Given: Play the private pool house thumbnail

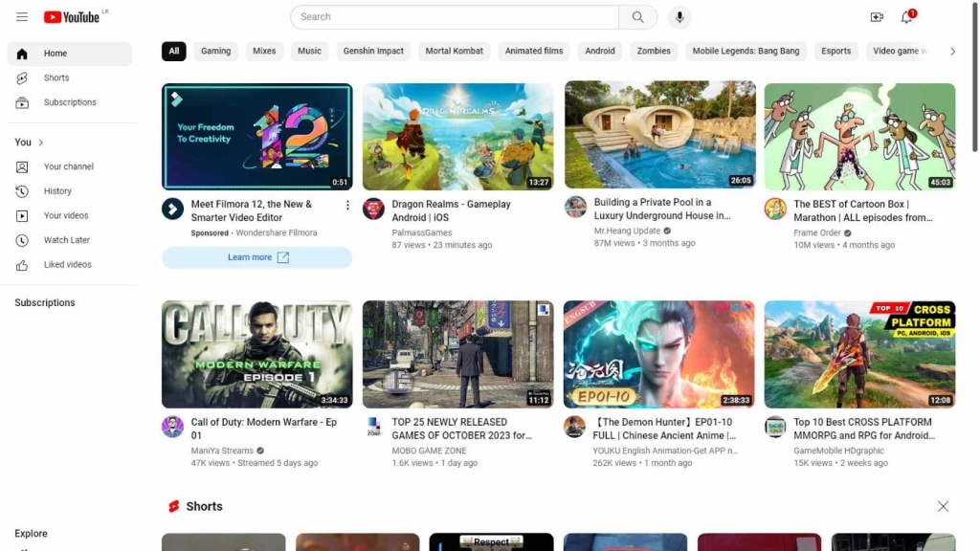Looking at the screenshot, I should pos(660,134).
